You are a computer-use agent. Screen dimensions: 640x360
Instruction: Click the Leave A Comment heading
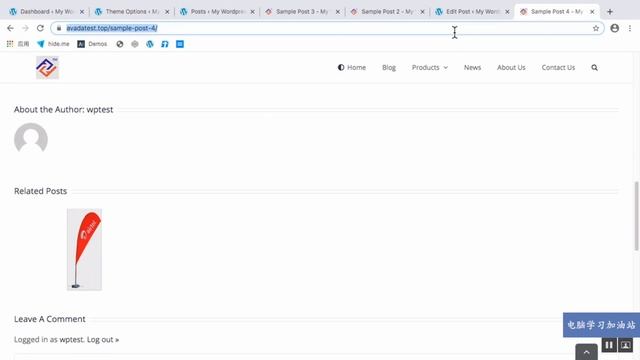[x=50, y=319]
